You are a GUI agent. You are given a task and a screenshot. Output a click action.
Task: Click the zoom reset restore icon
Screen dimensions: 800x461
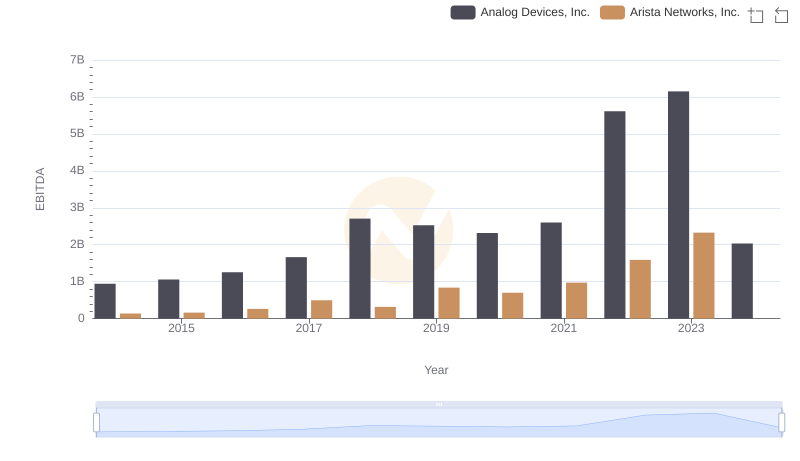click(x=781, y=15)
